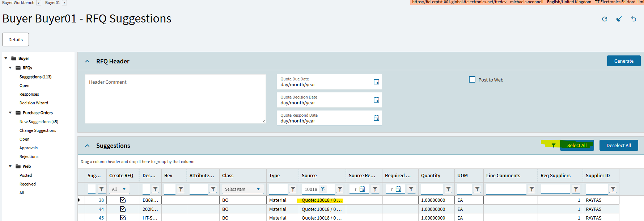The image size is (644, 221).
Task: Click the Supplier ID column filter icon
Action: pyautogui.click(x=613, y=189)
